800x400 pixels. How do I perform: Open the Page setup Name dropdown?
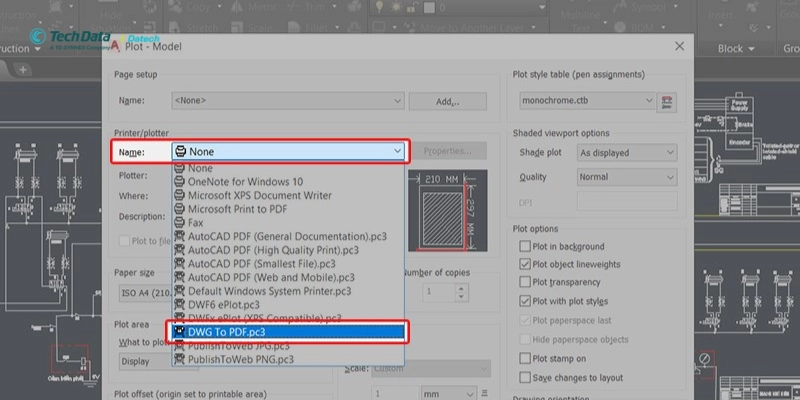point(288,101)
